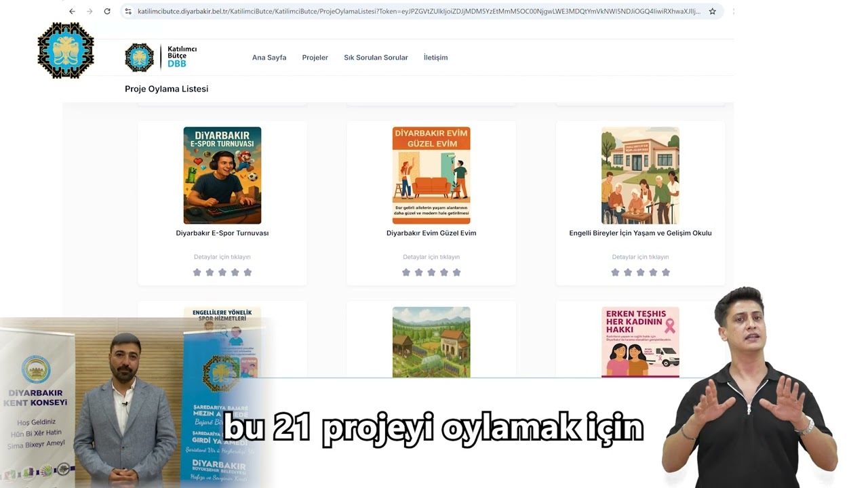Viewport: 868px width, 488px height.
Task: Open details for Engelli Bireyler Yaşam ve Gelişim Okulu
Action: [x=639, y=256]
